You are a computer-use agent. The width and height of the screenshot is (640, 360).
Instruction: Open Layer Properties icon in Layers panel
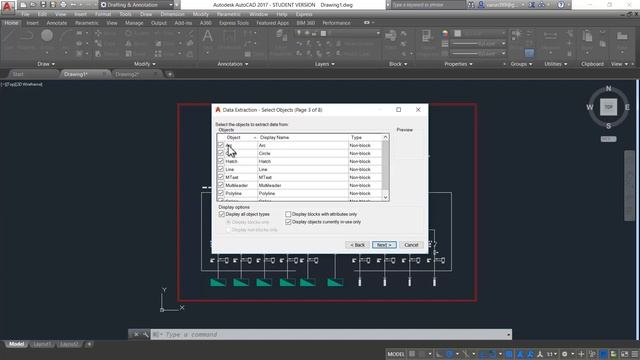click(x=281, y=36)
